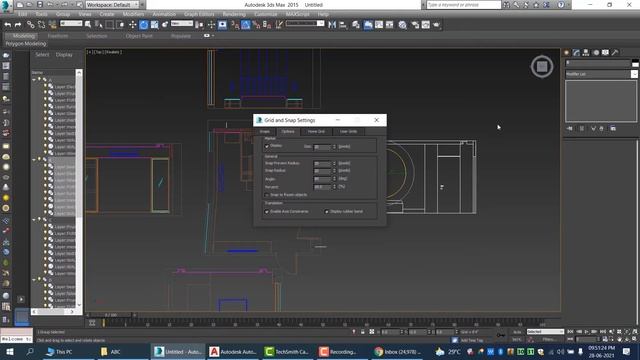The width and height of the screenshot is (640, 360).
Task: Click the ViewCube in the viewport
Action: coord(542,67)
